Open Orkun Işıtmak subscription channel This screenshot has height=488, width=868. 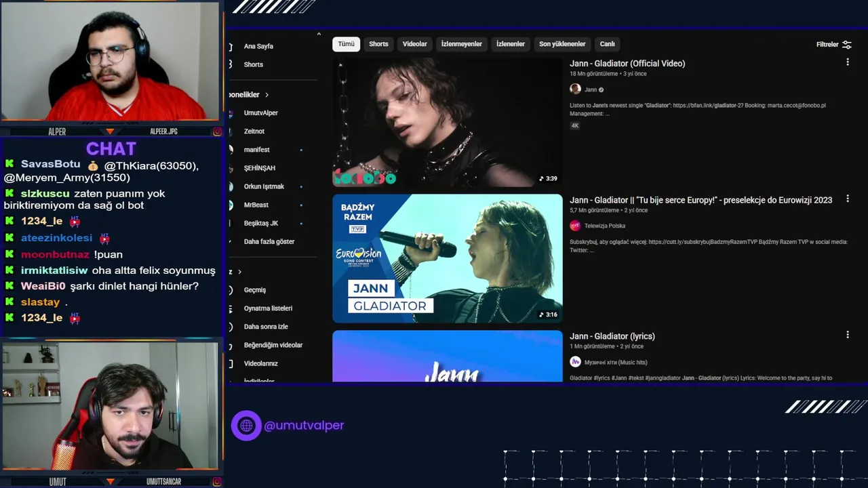[264, 186]
